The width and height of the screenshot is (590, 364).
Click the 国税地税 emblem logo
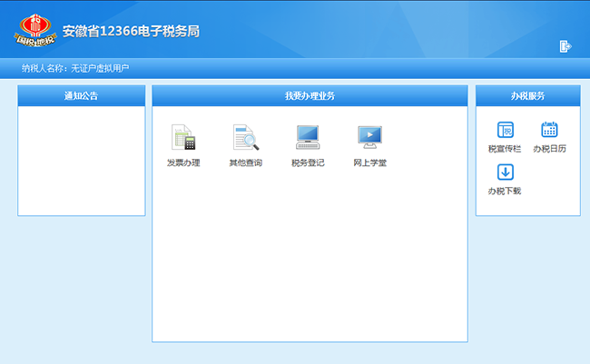36,28
